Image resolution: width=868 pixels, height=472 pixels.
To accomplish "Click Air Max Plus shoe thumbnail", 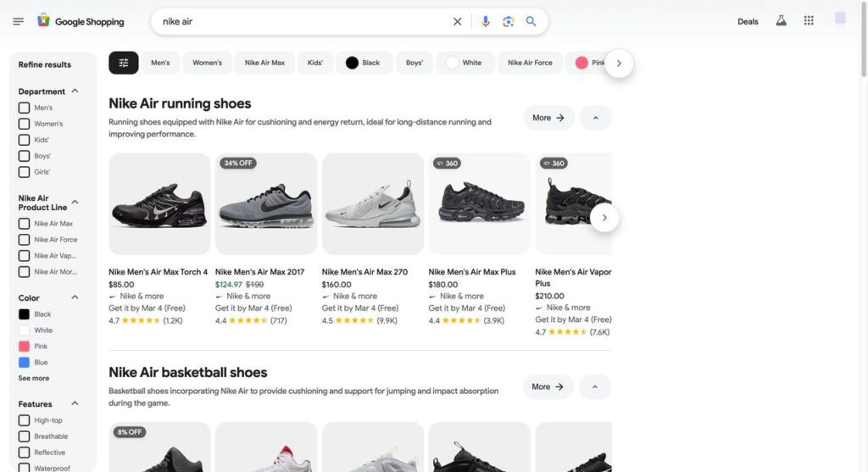I will click(480, 203).
